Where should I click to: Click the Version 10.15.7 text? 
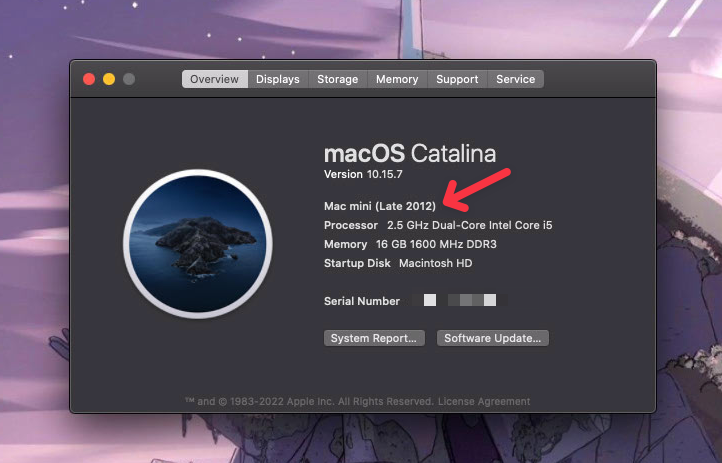tap(363, 174)
